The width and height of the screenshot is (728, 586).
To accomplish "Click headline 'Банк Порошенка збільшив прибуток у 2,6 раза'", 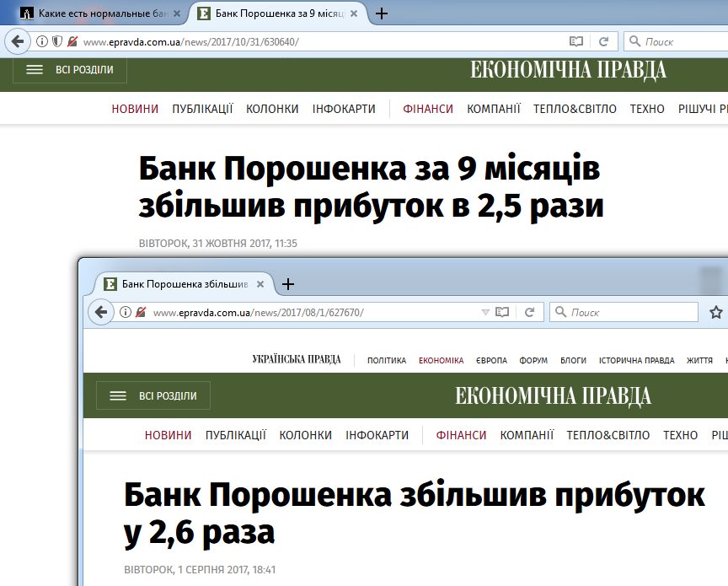I will pyautogui.click(x=415, y=513).
